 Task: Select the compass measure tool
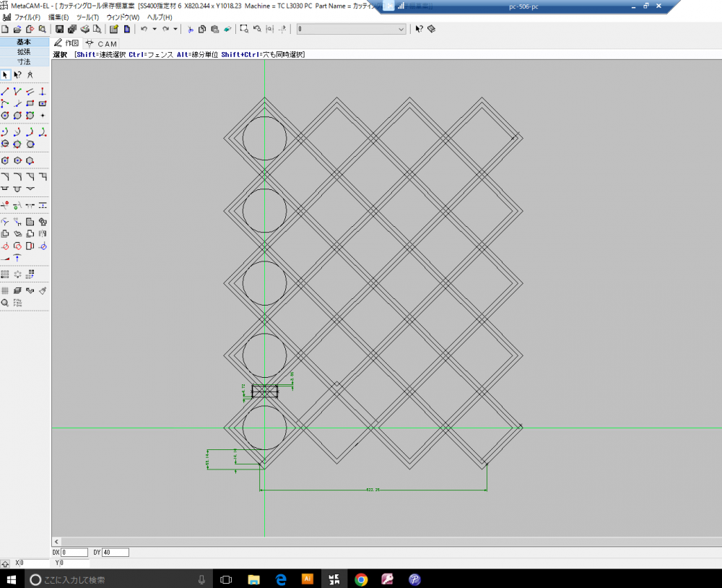30,75
